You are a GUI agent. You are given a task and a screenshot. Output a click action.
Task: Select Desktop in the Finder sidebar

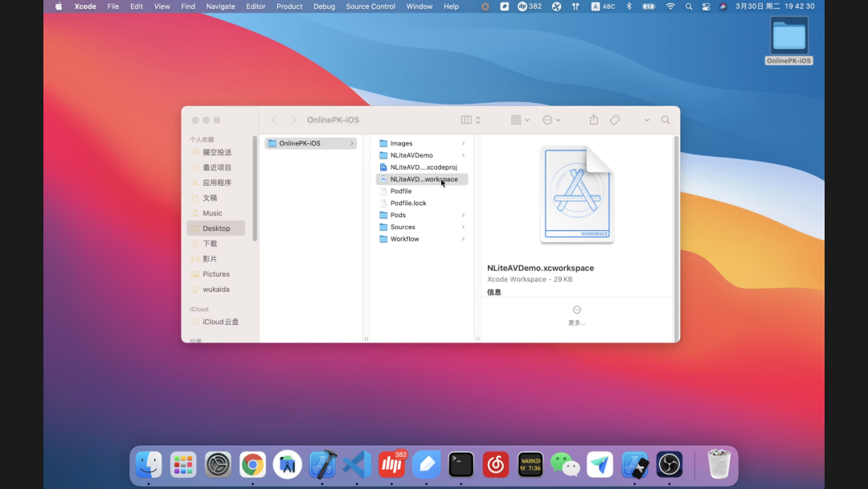tap(216, 228)
